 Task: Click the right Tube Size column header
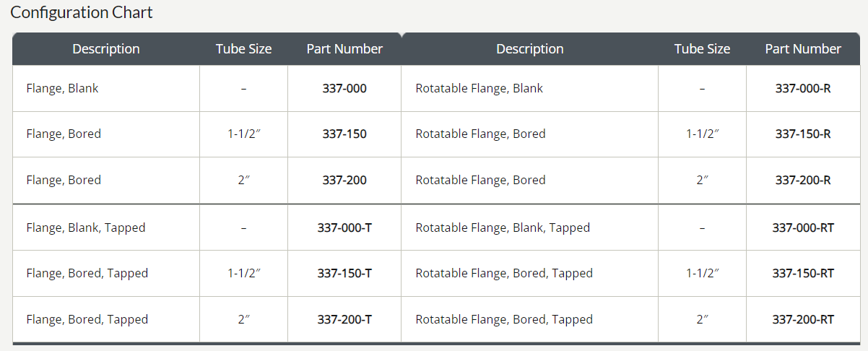[x=702, y=49]
